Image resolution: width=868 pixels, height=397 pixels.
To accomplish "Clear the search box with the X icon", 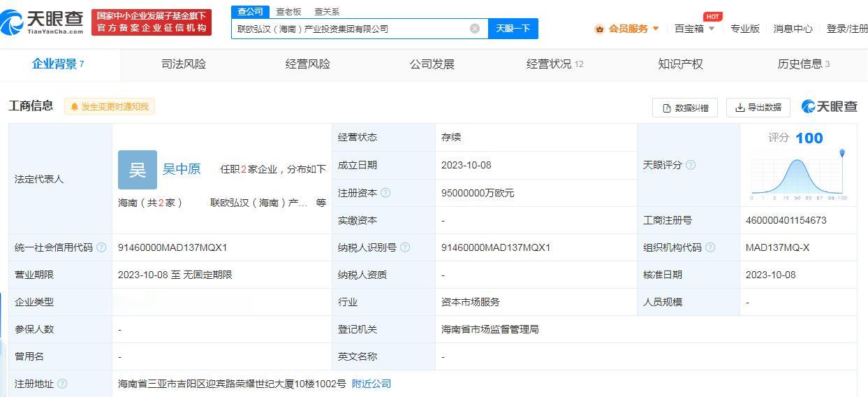I will (475, 29).
